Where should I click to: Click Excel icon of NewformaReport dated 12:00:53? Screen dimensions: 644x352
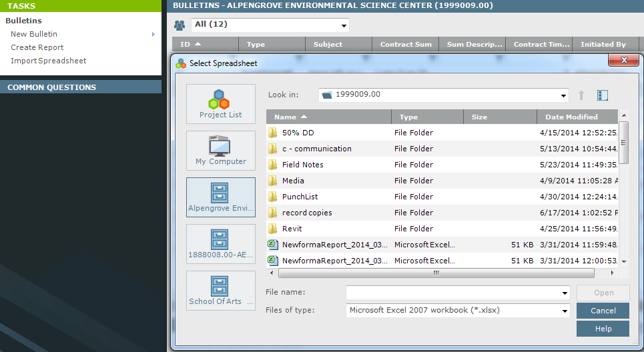[273, 261]
